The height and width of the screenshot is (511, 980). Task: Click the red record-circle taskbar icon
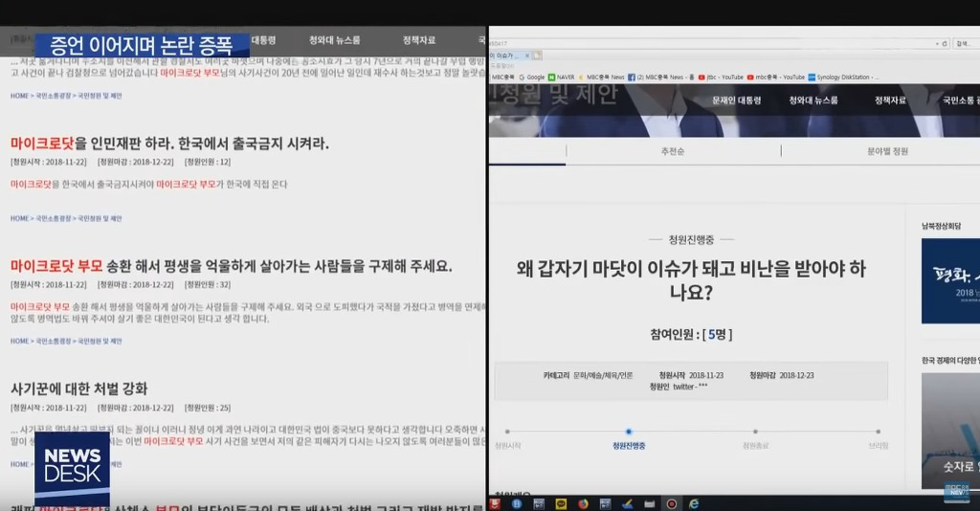pyautogui.click(x=671, y=503)
